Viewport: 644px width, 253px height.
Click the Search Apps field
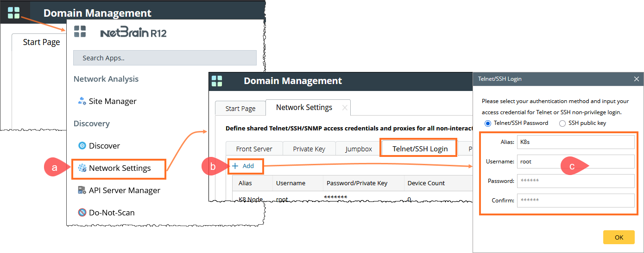pos(165,58)
